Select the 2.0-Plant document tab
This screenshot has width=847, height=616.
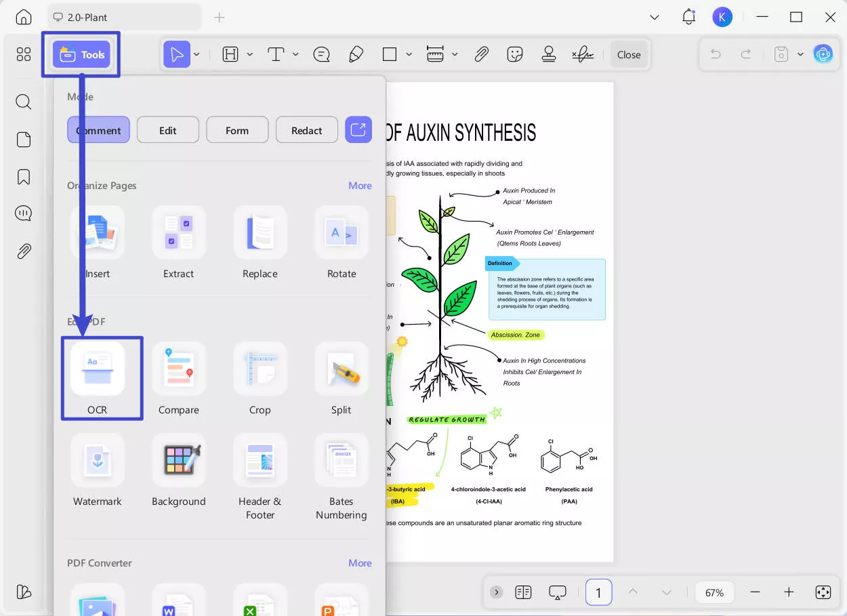(x=123, y=17)
